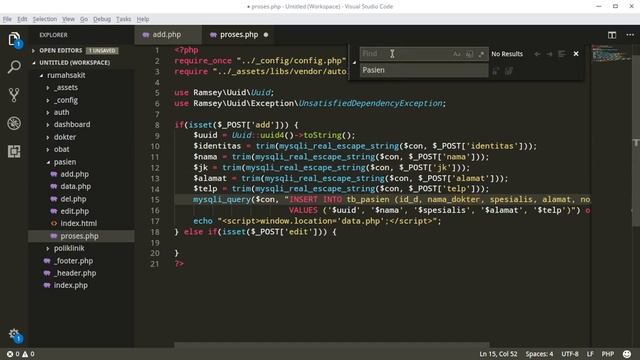Collapse the pasien folder

pos(65,162)
